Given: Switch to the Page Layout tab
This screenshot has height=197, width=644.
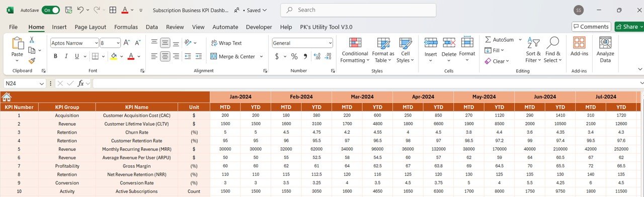Looking at the screenshot, I should [x=91, y=27].
